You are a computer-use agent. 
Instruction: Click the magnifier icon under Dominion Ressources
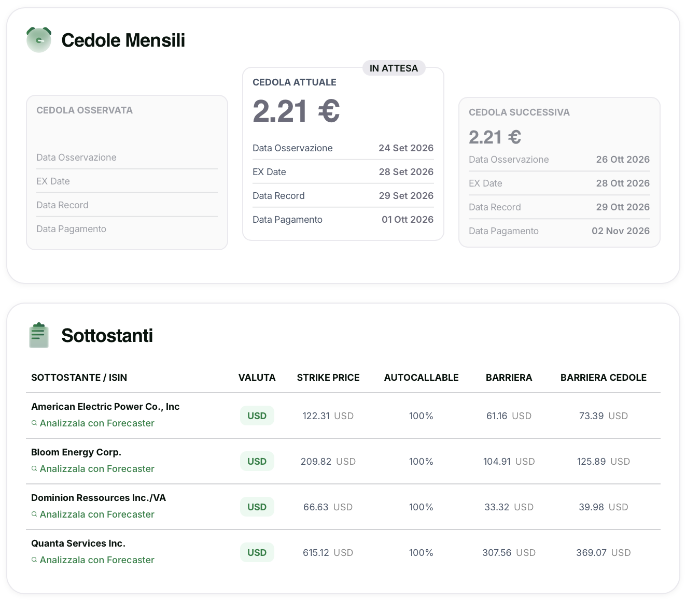pyautogui.click(x=34, y=514)
